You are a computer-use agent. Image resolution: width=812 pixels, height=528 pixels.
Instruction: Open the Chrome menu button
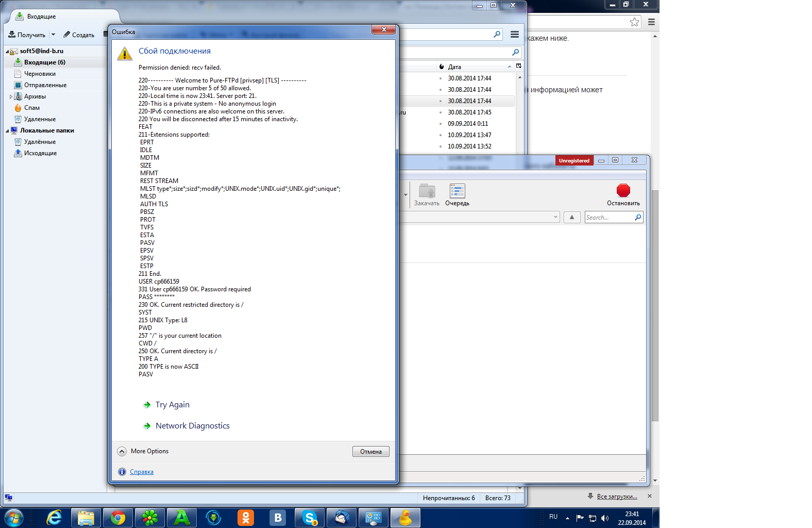[651, 22]
